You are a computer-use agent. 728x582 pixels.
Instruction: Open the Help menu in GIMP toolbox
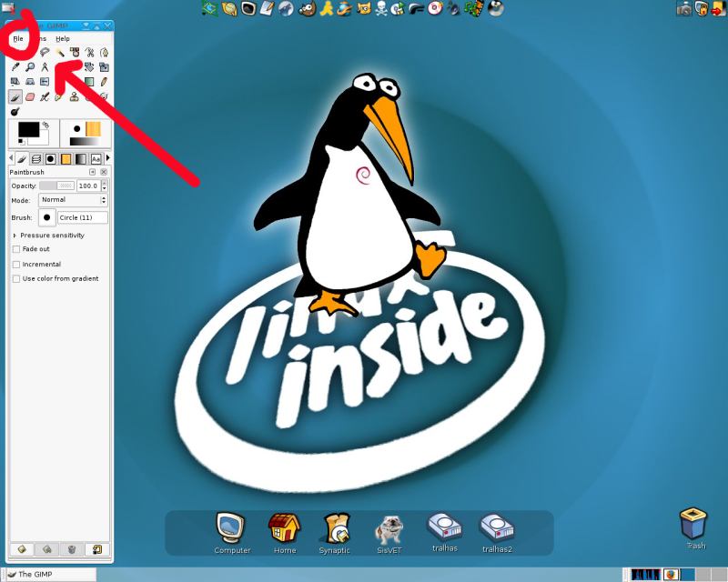63,38
